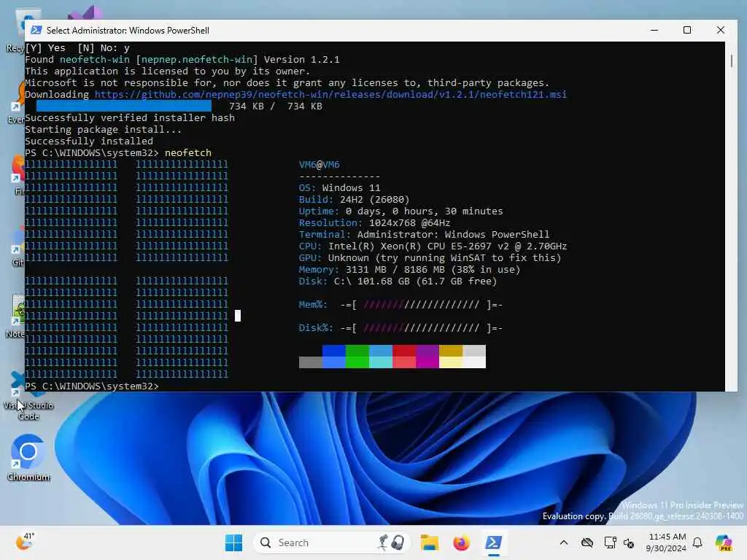The image size is (747, 560).
Task: Click the Disk% usage bar
Action: point(422,328)
